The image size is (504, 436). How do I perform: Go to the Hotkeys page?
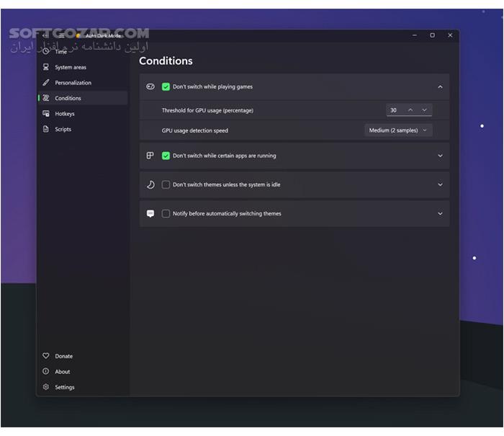coord(83,113)
